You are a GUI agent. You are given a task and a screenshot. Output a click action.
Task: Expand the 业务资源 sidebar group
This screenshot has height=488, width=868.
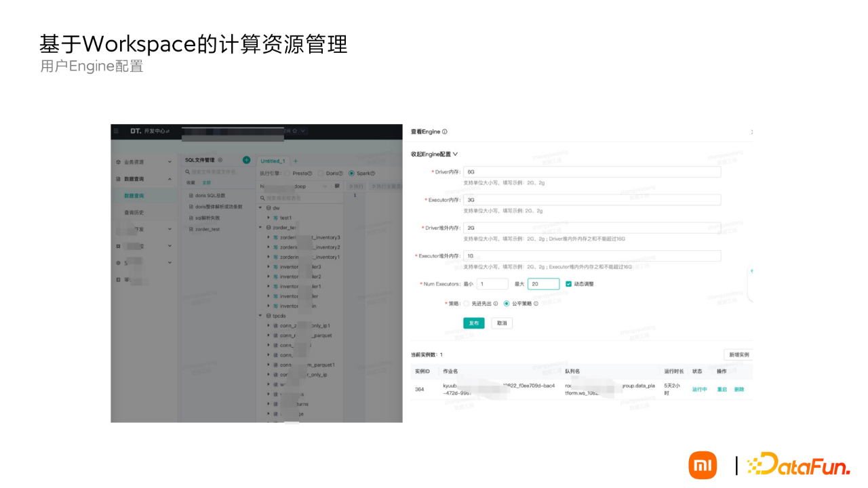click(170, 162)
